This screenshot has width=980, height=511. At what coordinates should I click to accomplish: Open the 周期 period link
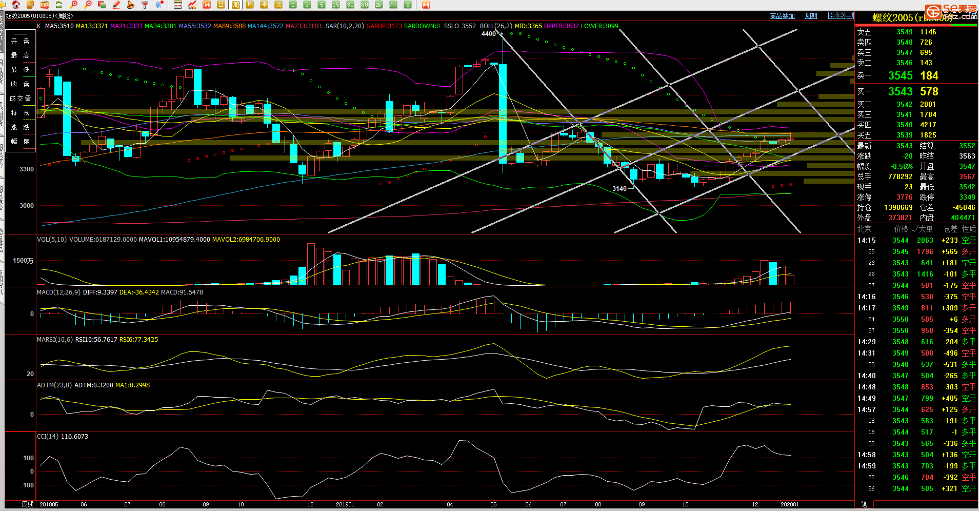point(811,16)
